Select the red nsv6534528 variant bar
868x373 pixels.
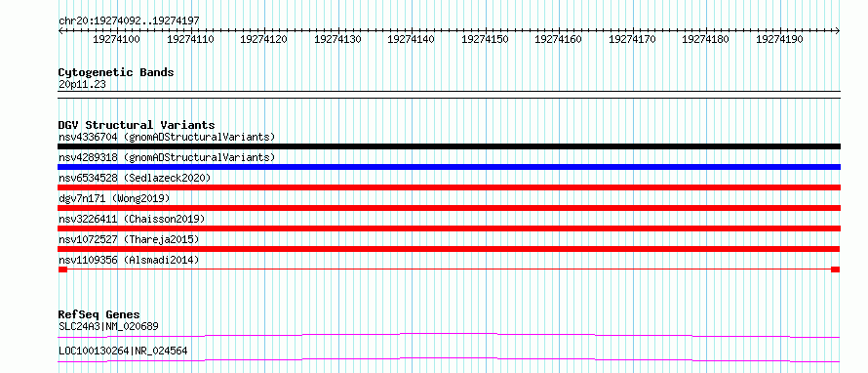tap(449, 187)
